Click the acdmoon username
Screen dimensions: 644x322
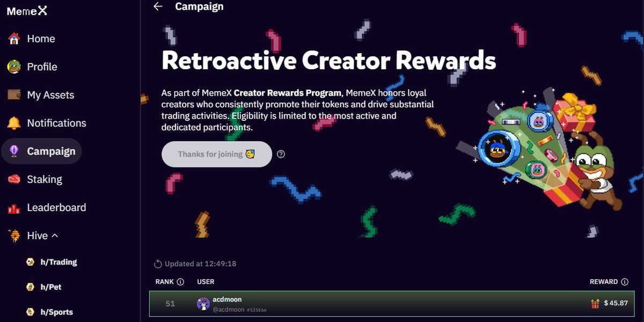228,299
